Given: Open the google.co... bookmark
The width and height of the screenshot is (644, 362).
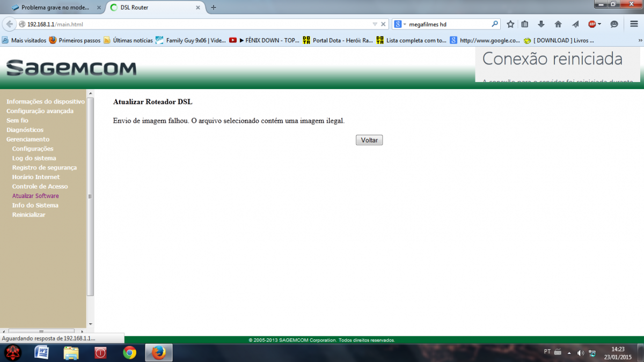Looking at the screenshot, I should tap(485, 40).
